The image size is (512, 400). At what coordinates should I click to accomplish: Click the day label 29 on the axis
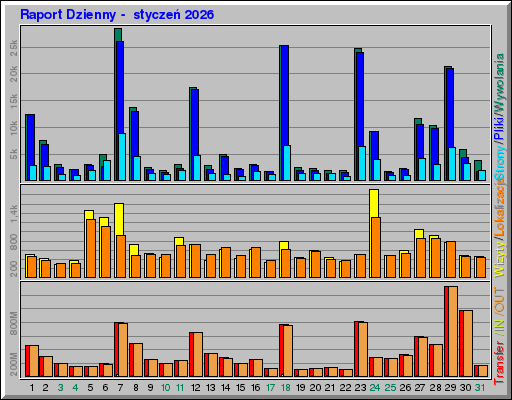[x=450, y=388]
